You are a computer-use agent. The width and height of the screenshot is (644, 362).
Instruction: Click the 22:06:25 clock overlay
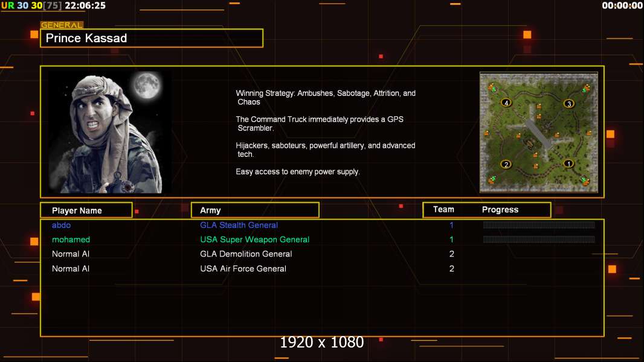85,6
